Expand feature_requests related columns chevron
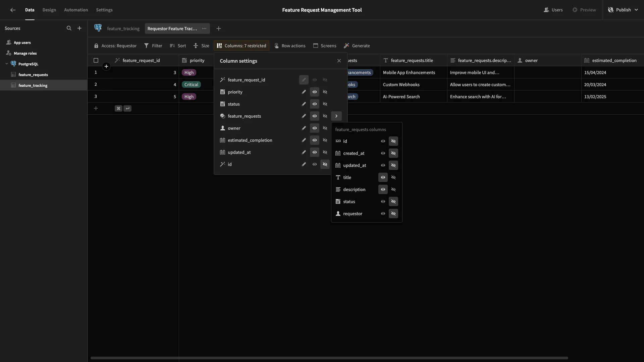This screenshot has width=644, height=362. point(336,116)
